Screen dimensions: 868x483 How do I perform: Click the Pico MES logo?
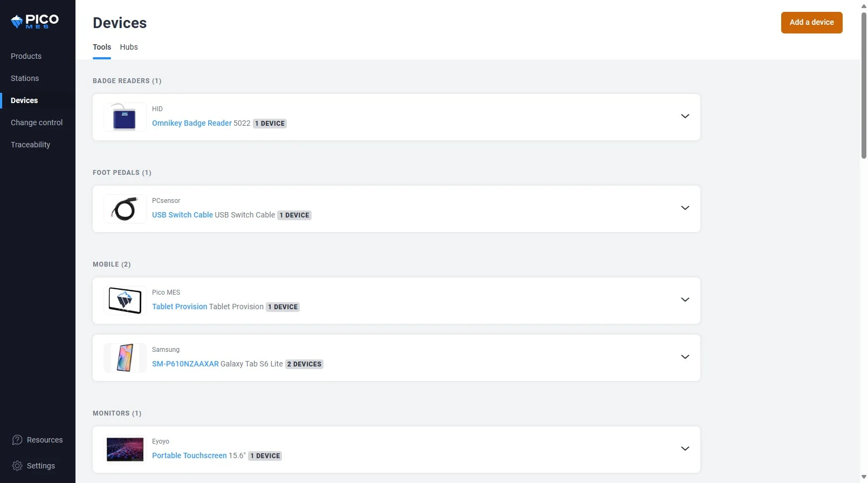(x=35, y=22)
